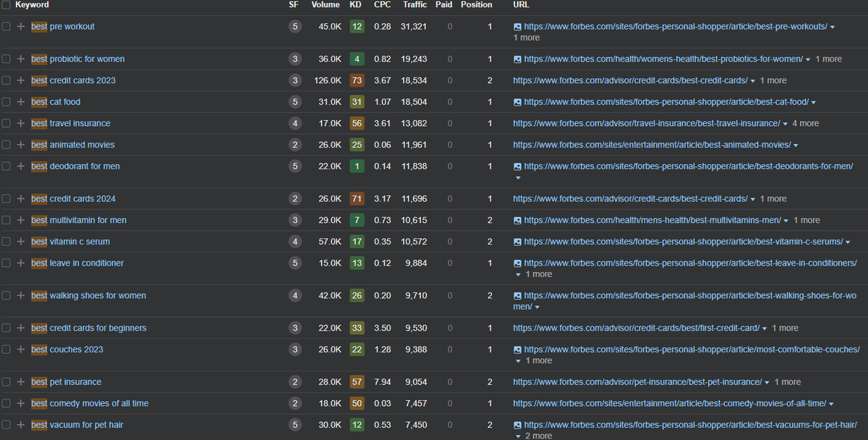Open the dropdown after the best-comedy-movies-of-all-time URL

pos(832,404)
